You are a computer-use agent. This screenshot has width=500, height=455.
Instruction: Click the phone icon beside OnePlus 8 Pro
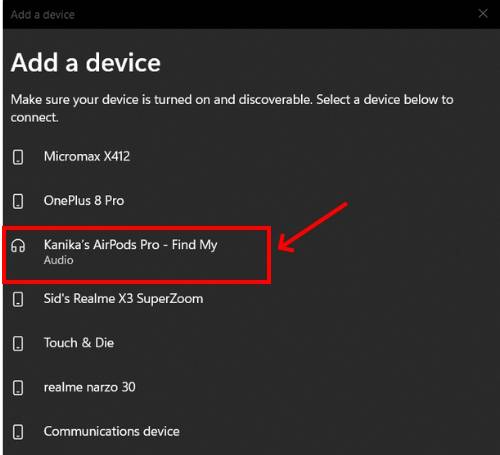click(x=18, y=201)
